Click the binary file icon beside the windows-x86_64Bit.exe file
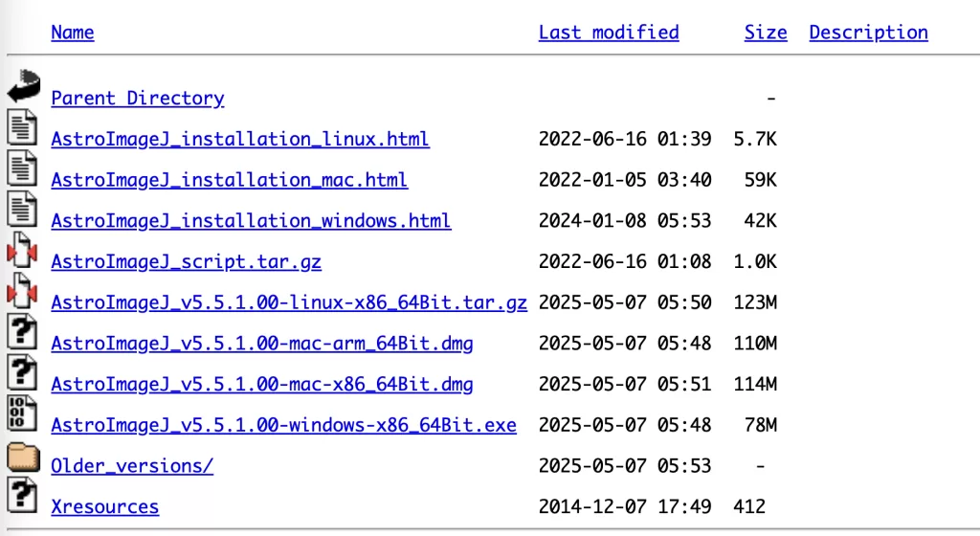The image size is (980, 536). [22, 414]
